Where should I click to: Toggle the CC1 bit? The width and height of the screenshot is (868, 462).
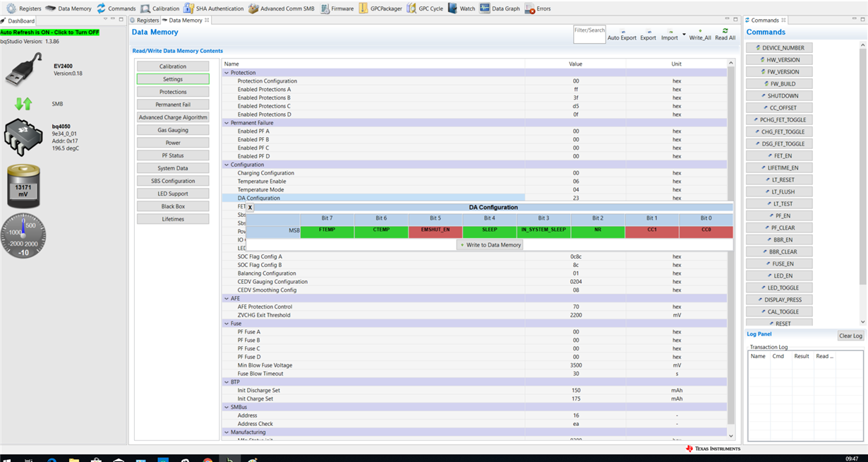(x=652, y=230)
